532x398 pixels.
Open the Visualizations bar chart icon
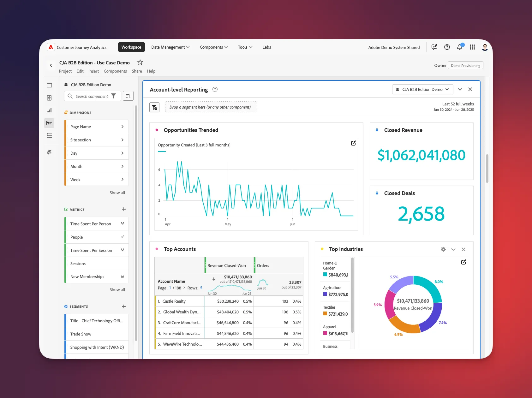[x=49, y=110]
